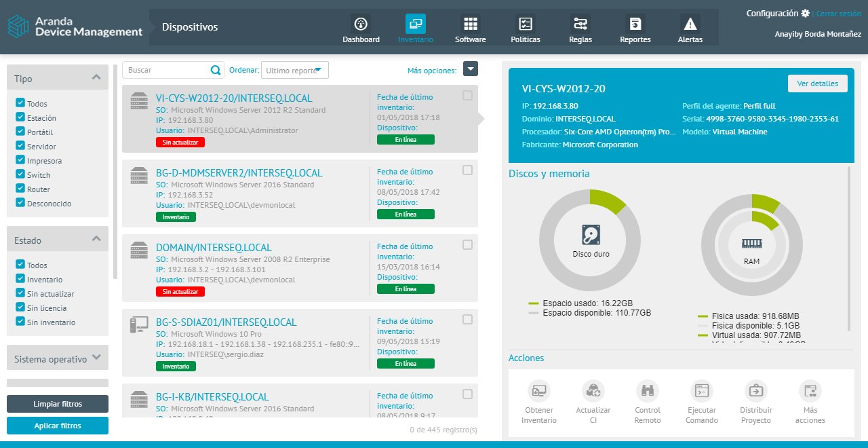Open the Software section
Viewport: 868px width, 448px height.
click(470, 28)
